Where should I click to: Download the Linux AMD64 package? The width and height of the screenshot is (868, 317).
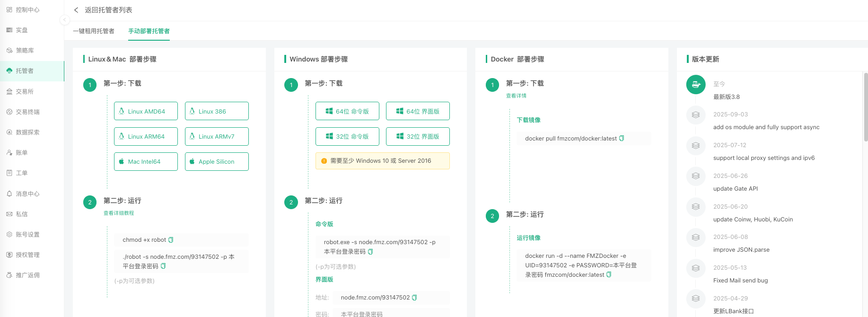click(146, 111)
